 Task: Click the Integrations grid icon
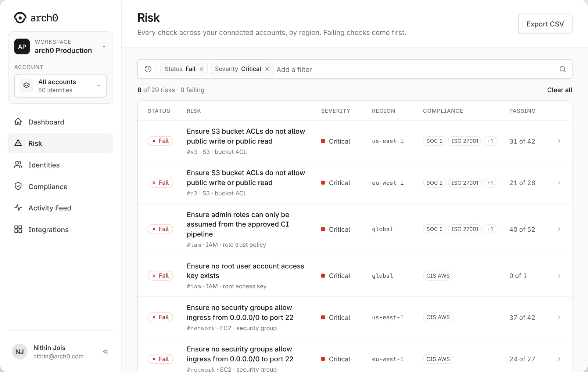[x=18, y=229]
